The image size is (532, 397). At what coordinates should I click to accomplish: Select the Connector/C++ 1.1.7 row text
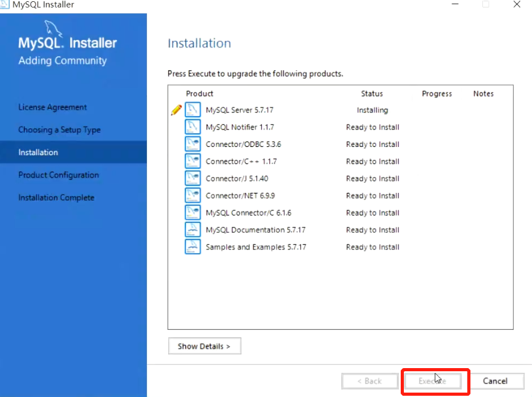[x=241, y=161]
